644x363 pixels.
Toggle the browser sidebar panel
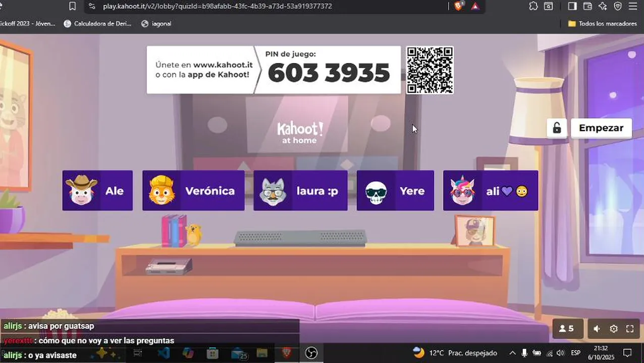coord(572,6)
